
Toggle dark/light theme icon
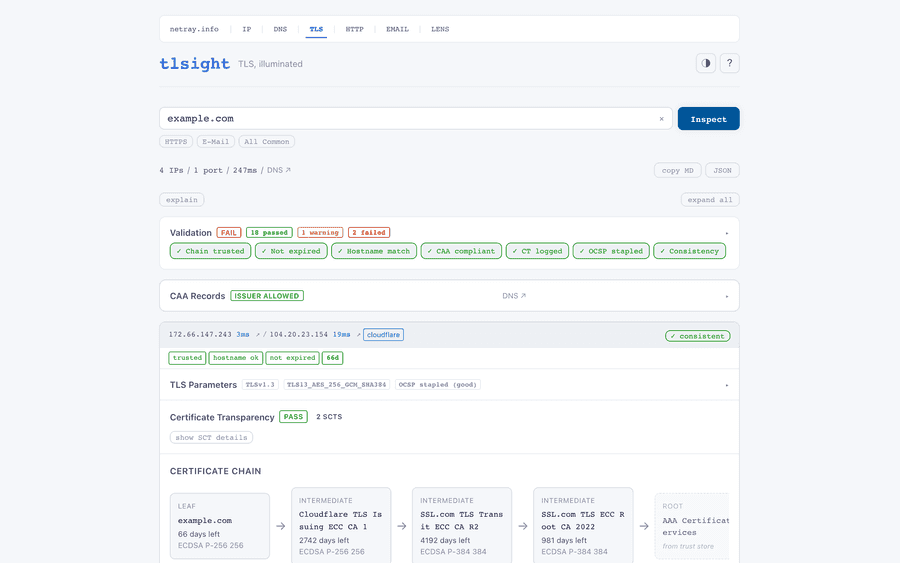(705, 63)
